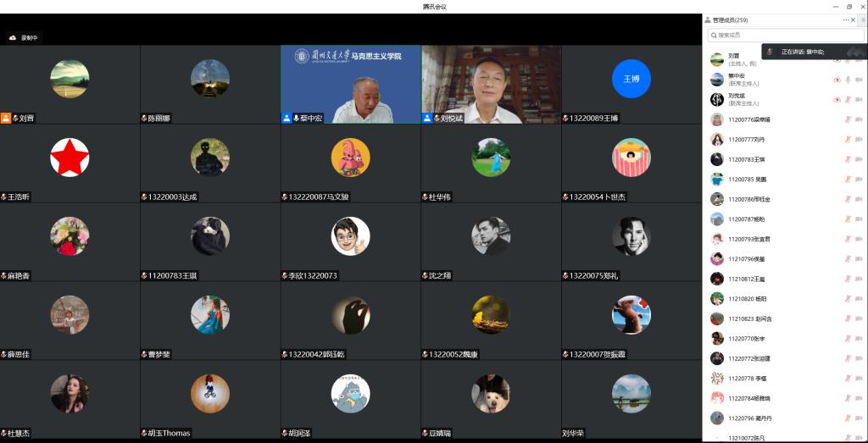Click the panel menu button at top-right corner
The height and width of the screenshot is (443, 868).
pyautogui.click(x=863, y=19)
